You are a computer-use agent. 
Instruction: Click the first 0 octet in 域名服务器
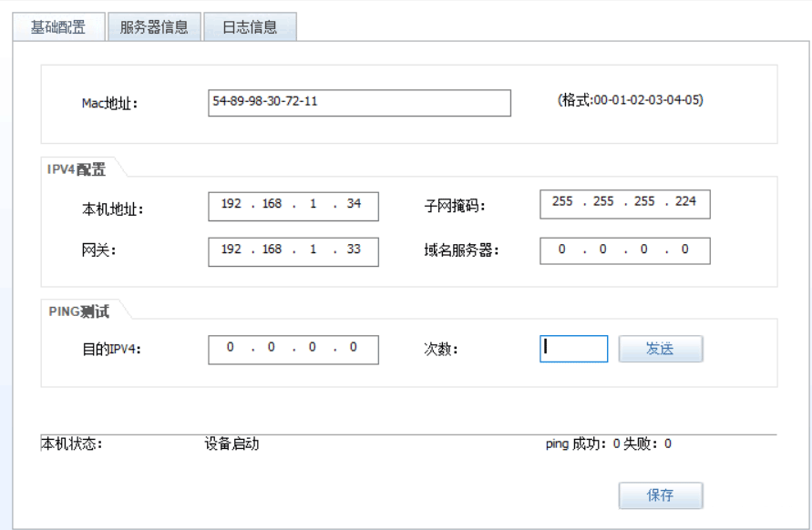[x=562, y=249]
